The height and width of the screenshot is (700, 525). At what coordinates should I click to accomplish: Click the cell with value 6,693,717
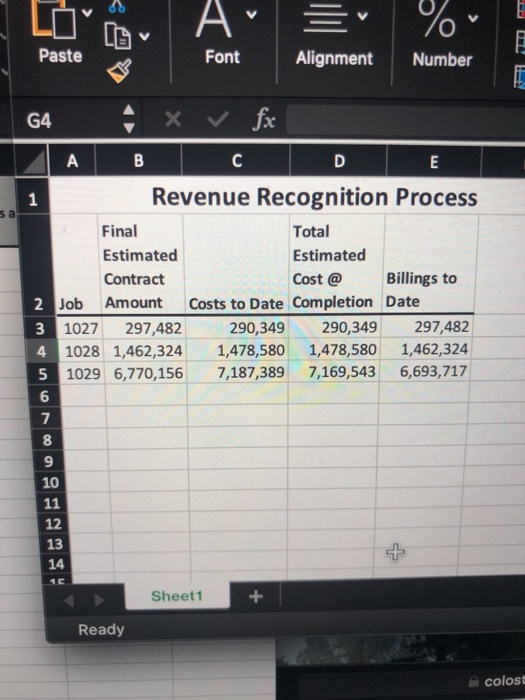click(425, 371)
